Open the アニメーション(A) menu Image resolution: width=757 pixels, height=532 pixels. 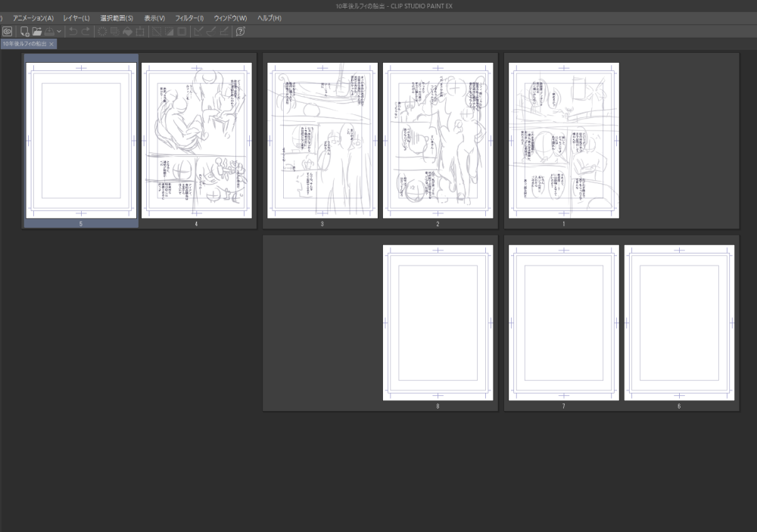coord(33,18)
